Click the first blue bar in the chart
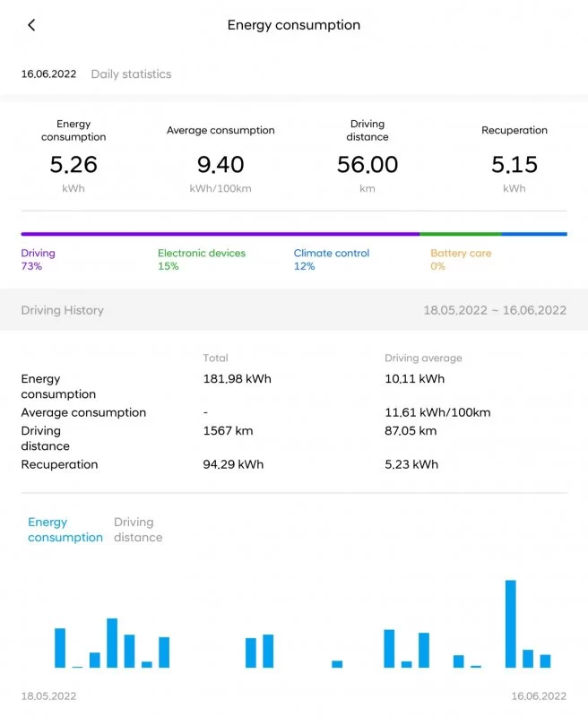588x717 pixels. click(60, 648)
